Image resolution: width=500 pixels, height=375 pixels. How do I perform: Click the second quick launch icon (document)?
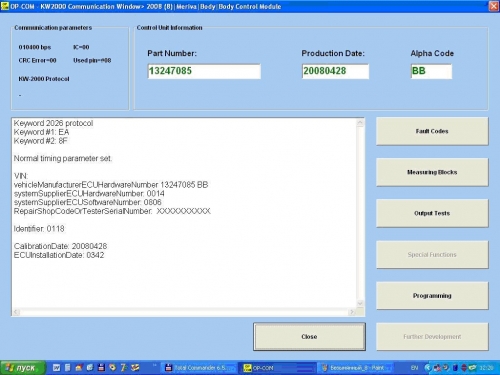pos(68,368)
